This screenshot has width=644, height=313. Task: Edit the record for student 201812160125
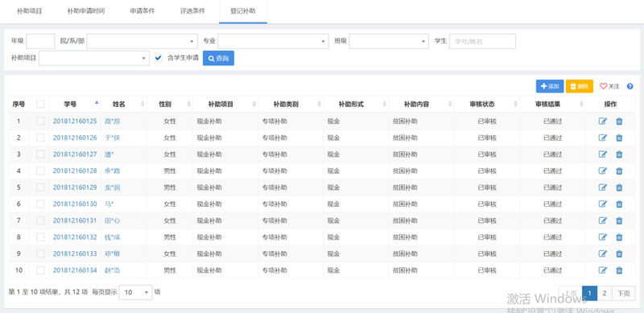[x=602, y=121]
